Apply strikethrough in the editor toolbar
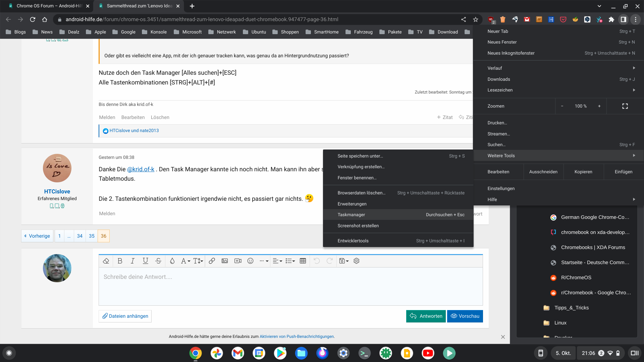The height and width of the screenshot is (362, 644). [158, 261]
